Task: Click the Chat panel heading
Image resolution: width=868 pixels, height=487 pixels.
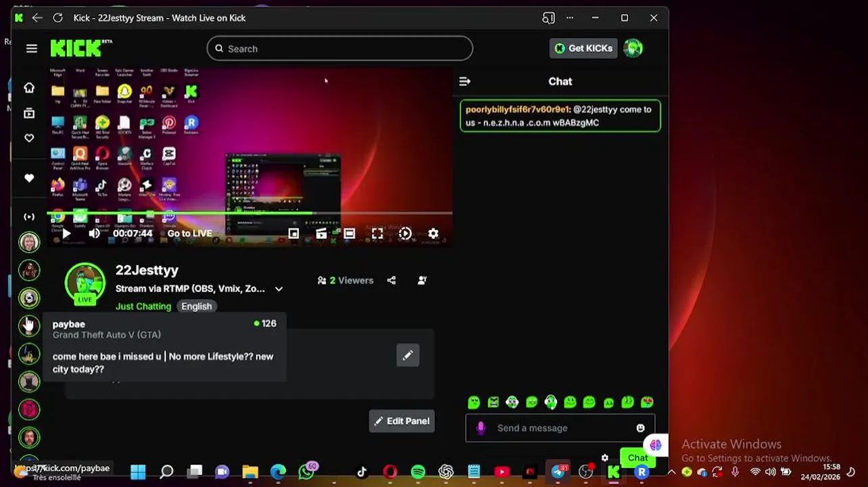Action: pos(560,81)
